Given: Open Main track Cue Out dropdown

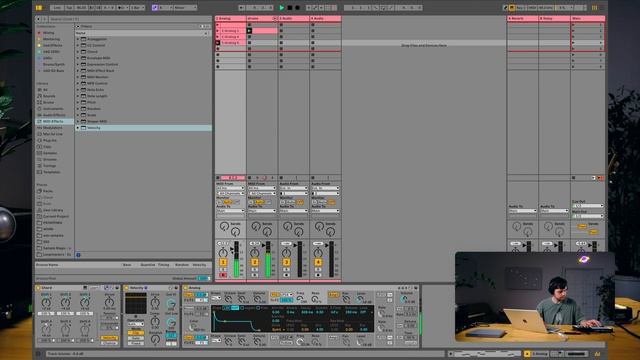Looking at the screenshot, I should point(588,206).
